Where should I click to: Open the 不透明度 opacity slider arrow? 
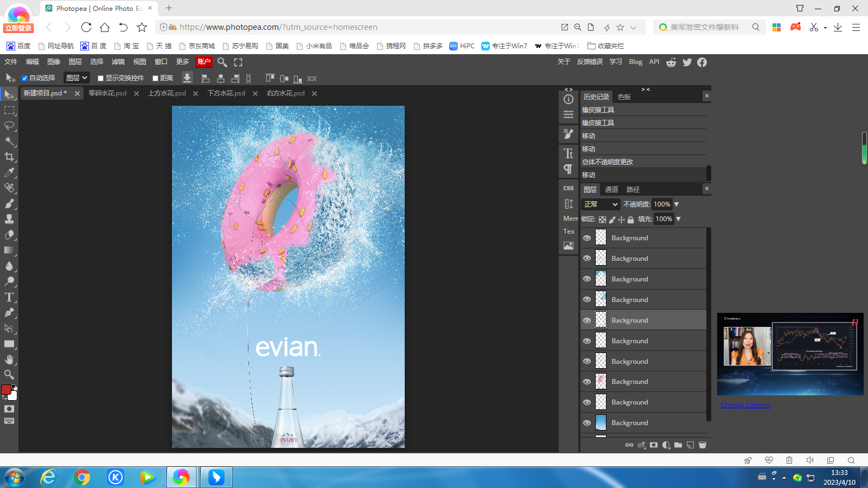click(x=676, y=204)
